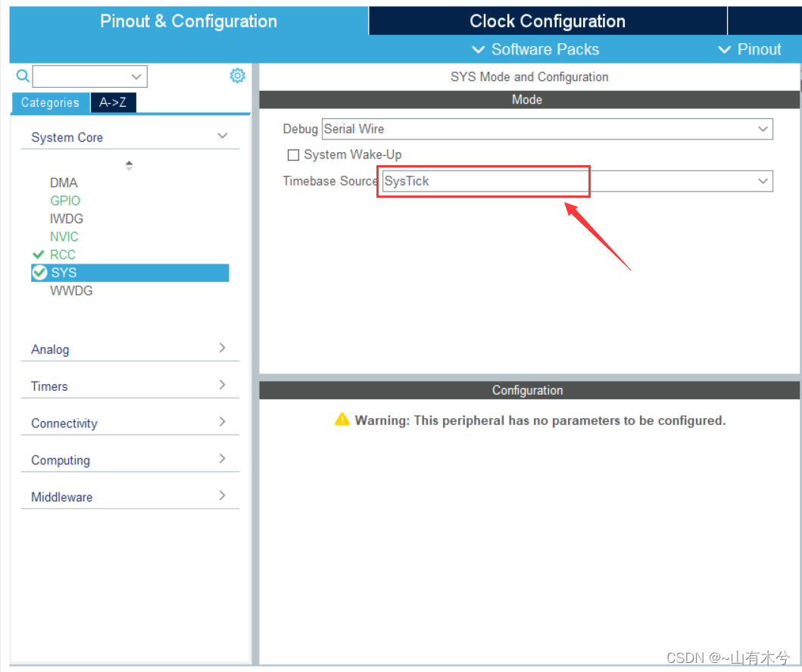This screenshot has width=802, height=672.
Task: Open the Pinout menu
Action: 750,49
